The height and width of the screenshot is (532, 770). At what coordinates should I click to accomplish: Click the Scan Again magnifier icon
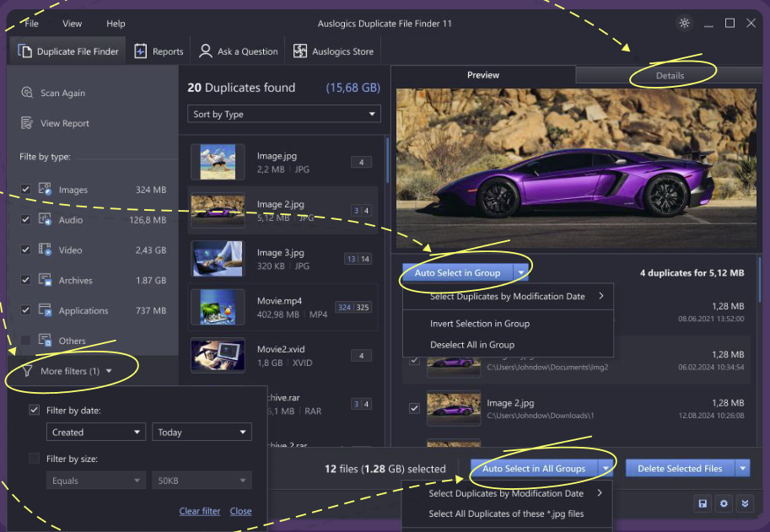[26, 93]
